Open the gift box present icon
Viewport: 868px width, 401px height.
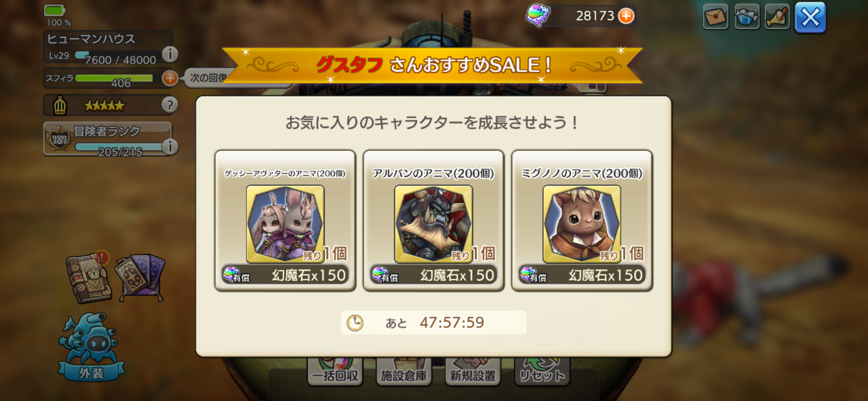pyautogui.click(x=746, y=17)
